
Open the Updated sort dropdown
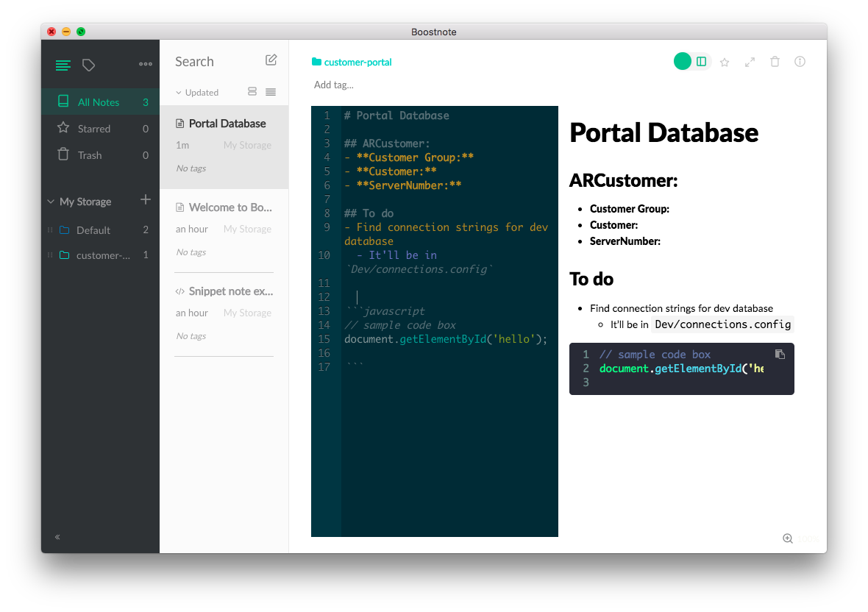point(198,93)
